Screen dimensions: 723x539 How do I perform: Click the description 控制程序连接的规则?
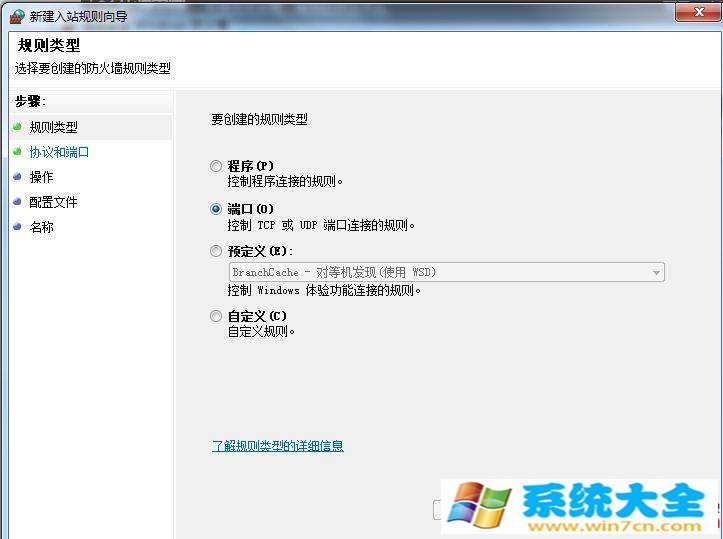point(285,181)
